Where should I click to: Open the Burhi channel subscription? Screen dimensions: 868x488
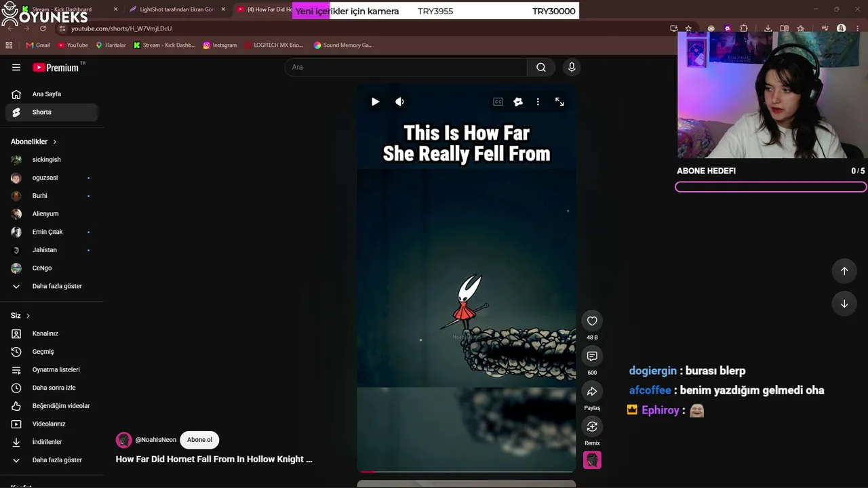click(52, 196)
